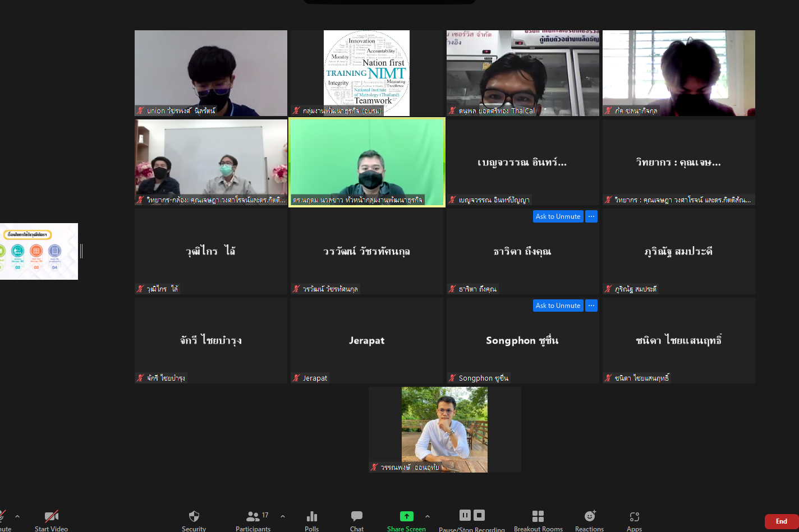Ask ธาริตา ถึงคุณ to unmute
Image resolution: width=799 pixels, height=532 pixels.
point(558,216)
